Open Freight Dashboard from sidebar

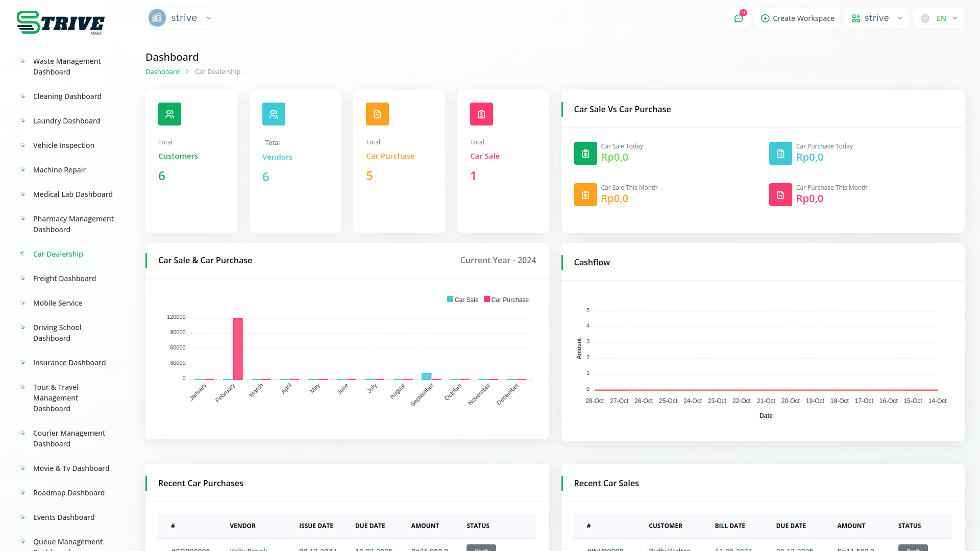point(64,279)
